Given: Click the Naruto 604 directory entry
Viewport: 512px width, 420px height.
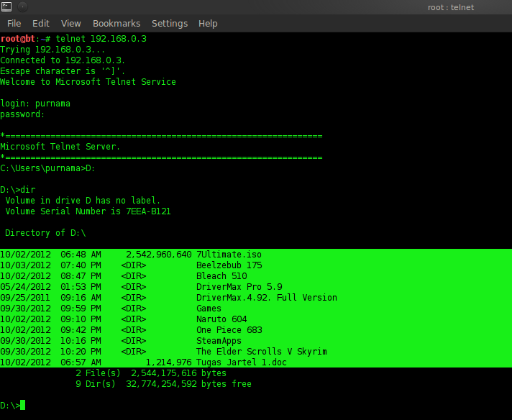Looking at the screenshot, I should (221, 319).
